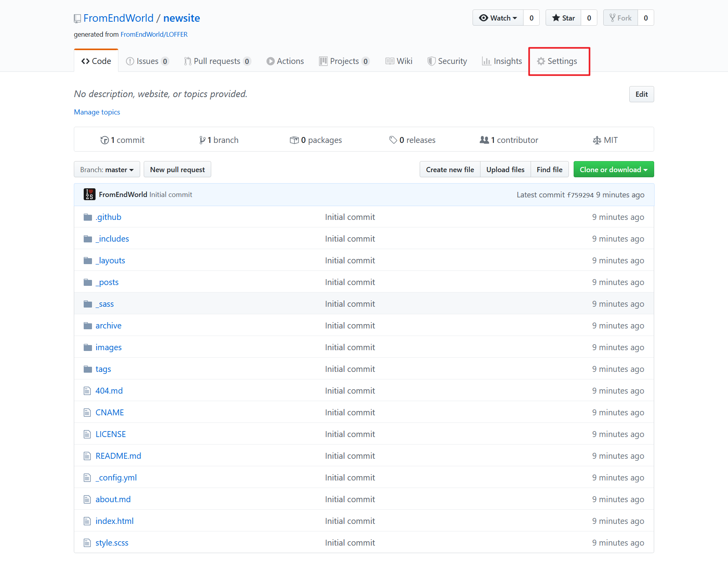Open the Issues tab
Viewport: 728px width, 561px height.
pyautogui.click(x=147, y=61)
